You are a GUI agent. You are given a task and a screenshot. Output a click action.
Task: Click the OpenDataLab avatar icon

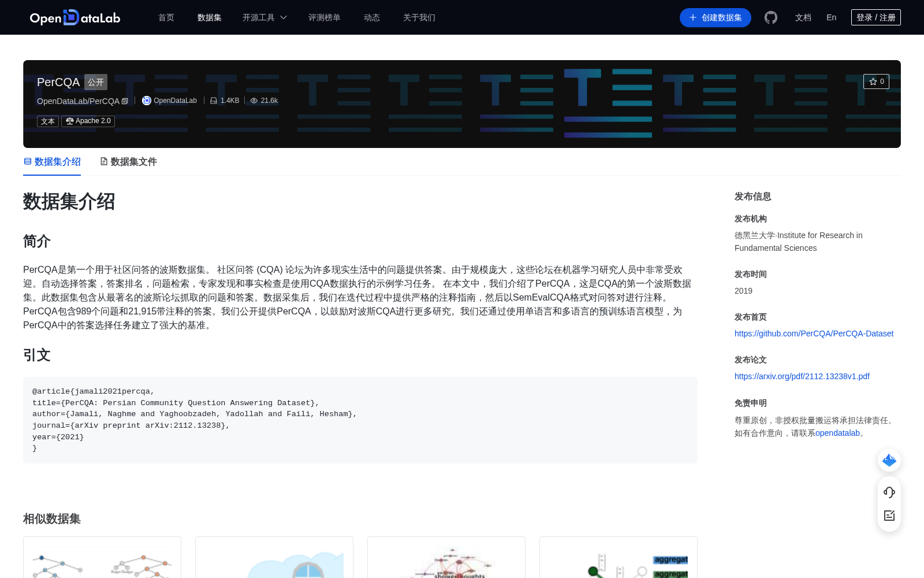click(x=147, y=101)
